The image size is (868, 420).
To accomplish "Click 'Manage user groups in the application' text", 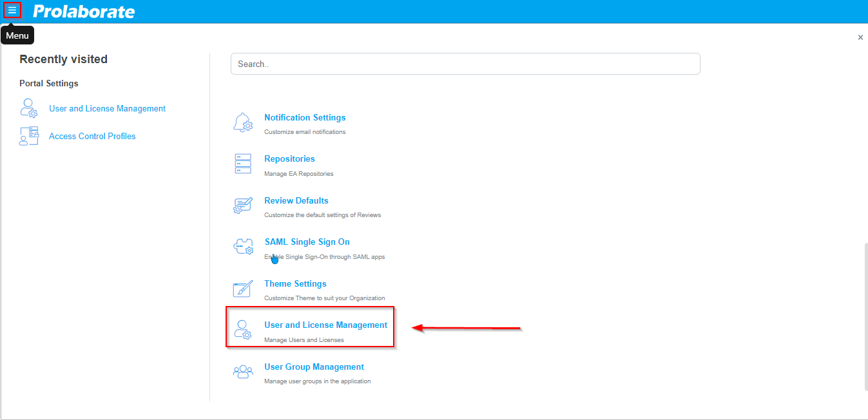I will tap(318, 381).
